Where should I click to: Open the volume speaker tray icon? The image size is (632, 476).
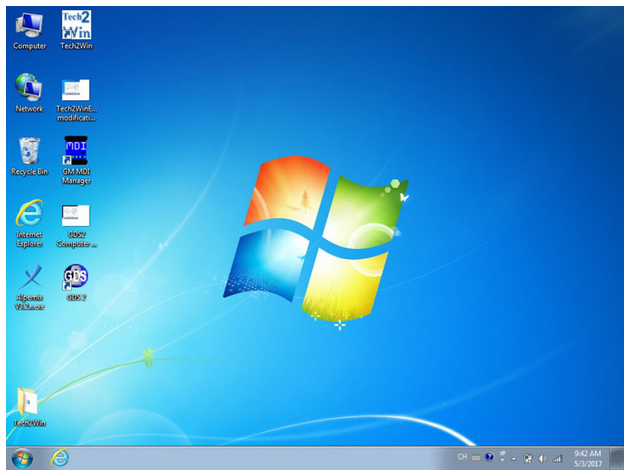click(x=543, y=458)
